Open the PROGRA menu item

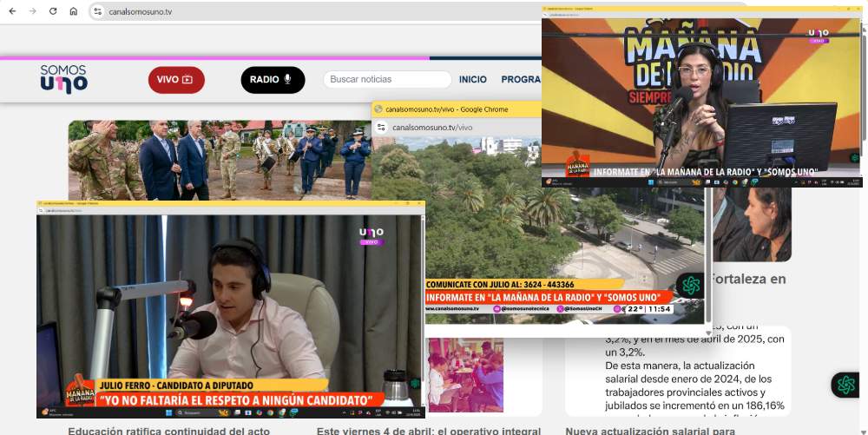520,79
